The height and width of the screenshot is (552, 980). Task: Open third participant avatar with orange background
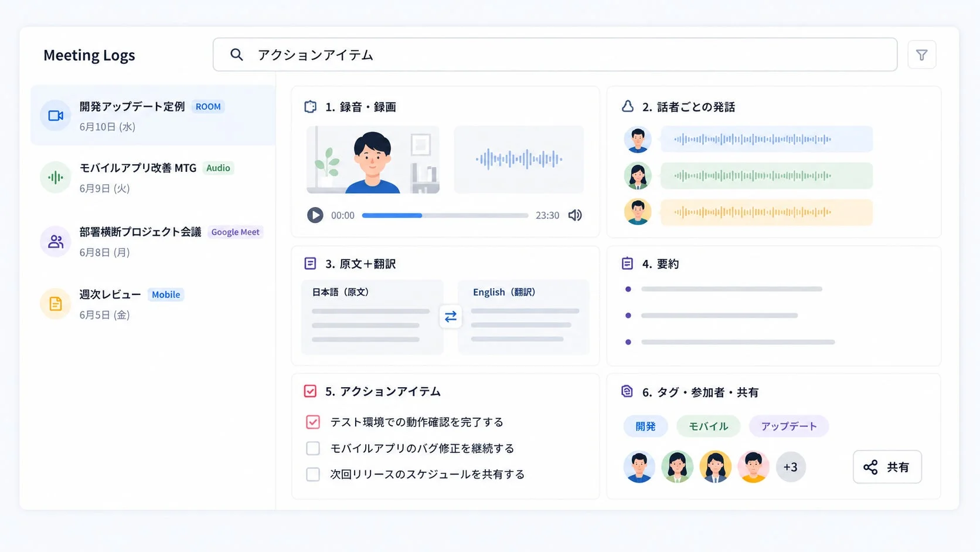(x=715, y=467)
